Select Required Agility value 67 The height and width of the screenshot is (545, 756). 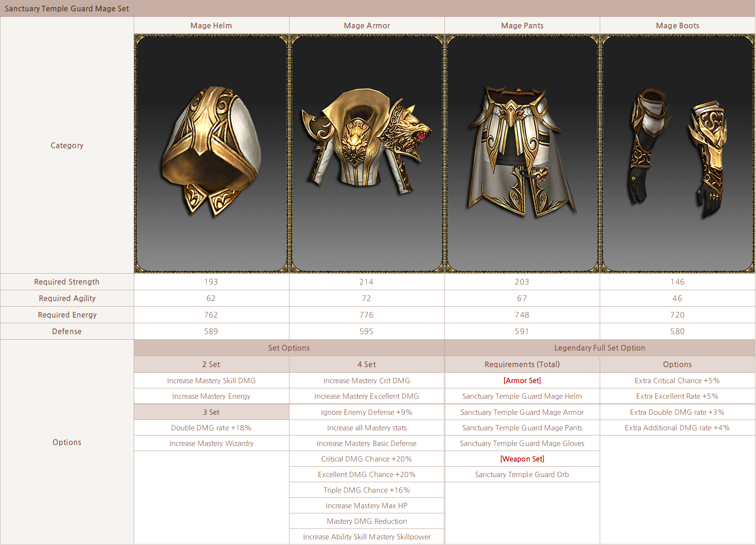[x=522, y=298]
